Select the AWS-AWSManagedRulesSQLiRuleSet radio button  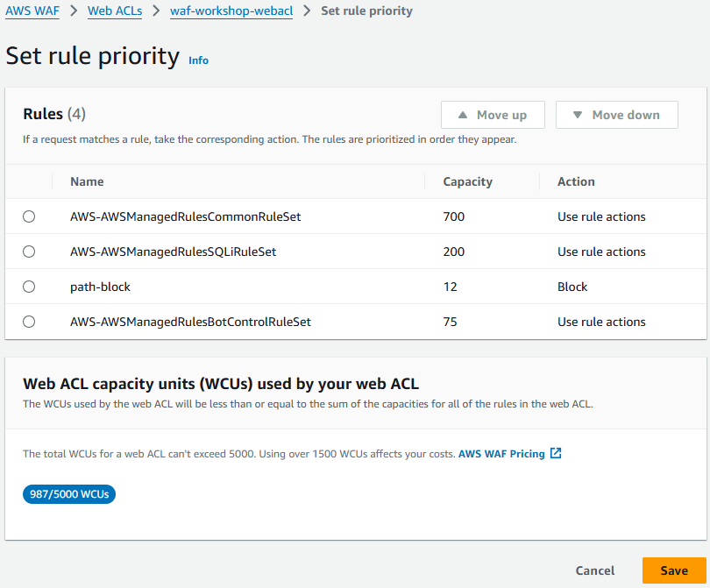(29, 251)
